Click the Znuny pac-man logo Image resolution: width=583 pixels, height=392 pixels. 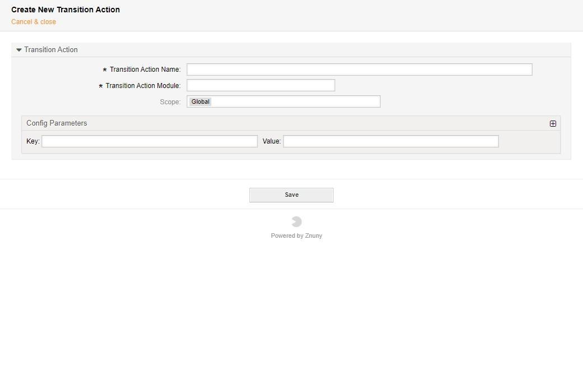click(297, 221)
